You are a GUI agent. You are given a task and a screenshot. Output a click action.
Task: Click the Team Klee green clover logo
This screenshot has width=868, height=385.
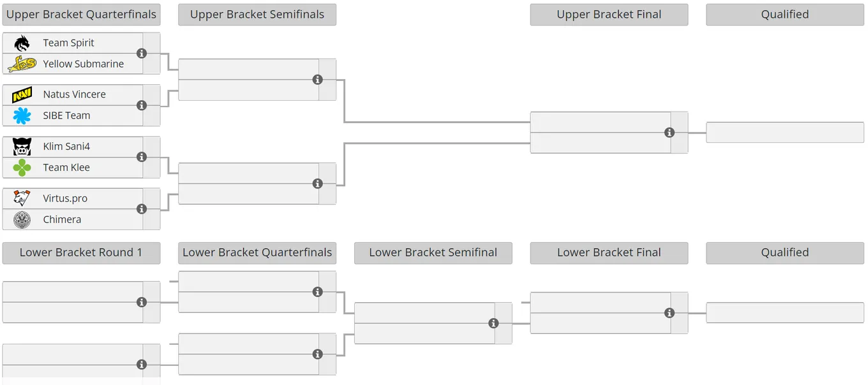[x=22, y=168]
